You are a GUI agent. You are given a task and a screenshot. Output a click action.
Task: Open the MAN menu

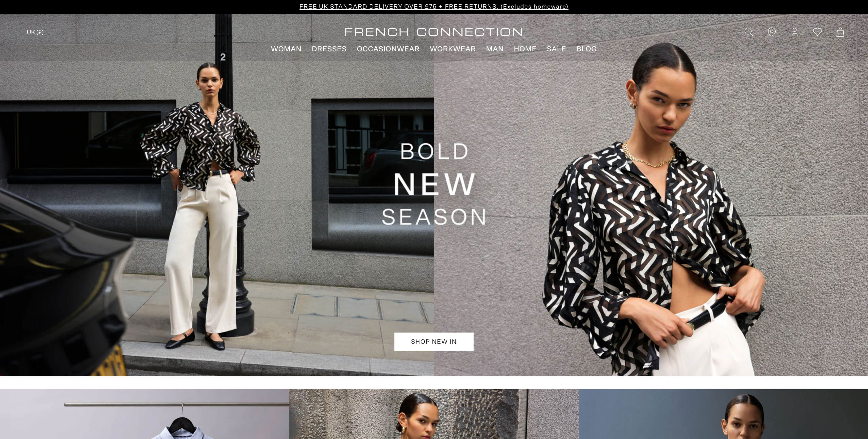click(x=495, y=49)
